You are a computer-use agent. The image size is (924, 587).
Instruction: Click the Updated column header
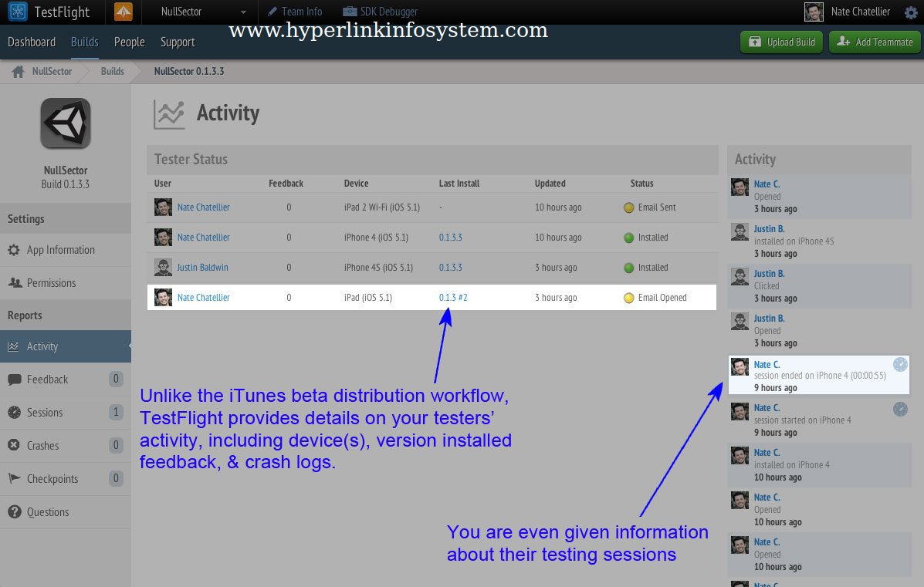click(x=550, y=183)
